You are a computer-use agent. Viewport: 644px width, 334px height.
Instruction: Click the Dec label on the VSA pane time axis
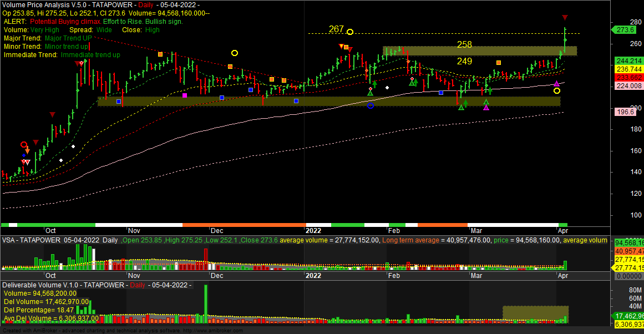(x=217, y=276)
